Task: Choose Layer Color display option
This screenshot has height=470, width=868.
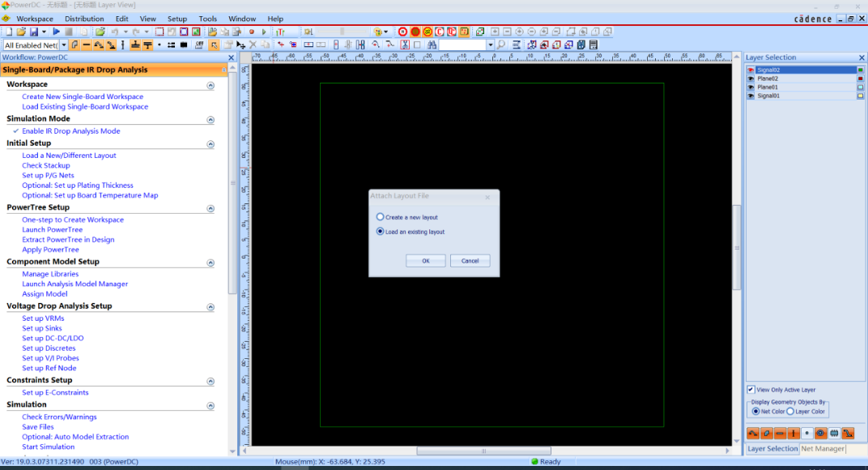Action: tap(790, 412)
